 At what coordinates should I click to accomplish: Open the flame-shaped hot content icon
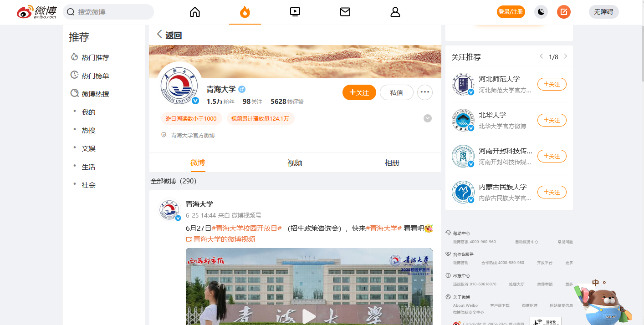tap(245, 12)
